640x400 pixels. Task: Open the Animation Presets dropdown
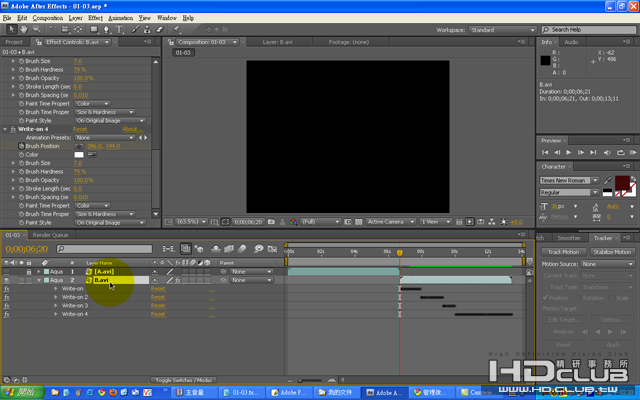[x=104, y=138]
